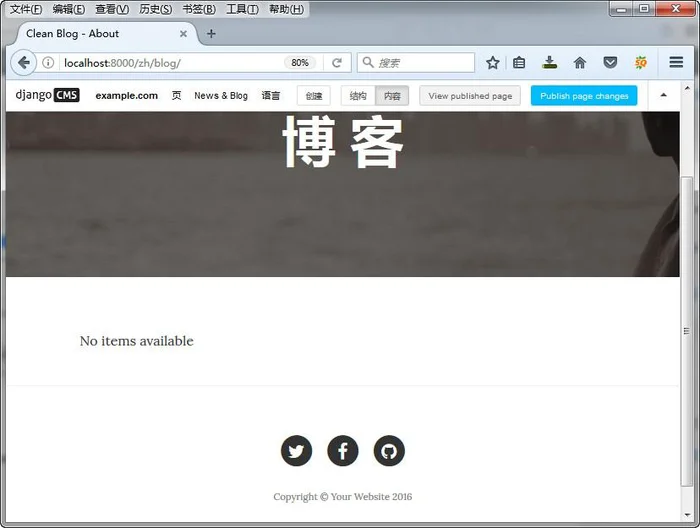The height and width of the screenshot is (528, 700).
Task: Open the News & Blog toolbar menu
Action: click(x=221, y=96)
